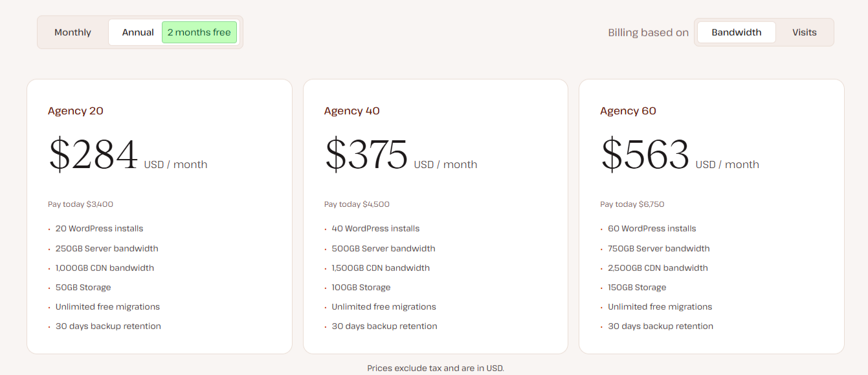The height and width of the screenshot is (375, 868).
Task: Click '20 WordPress installs' feature
Action: point(99,229)
